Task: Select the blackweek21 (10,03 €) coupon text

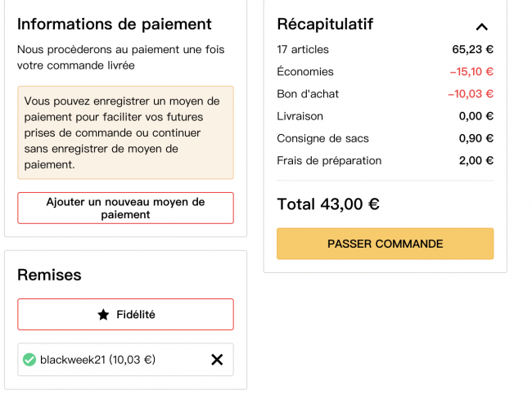Action: pos(97,360)
